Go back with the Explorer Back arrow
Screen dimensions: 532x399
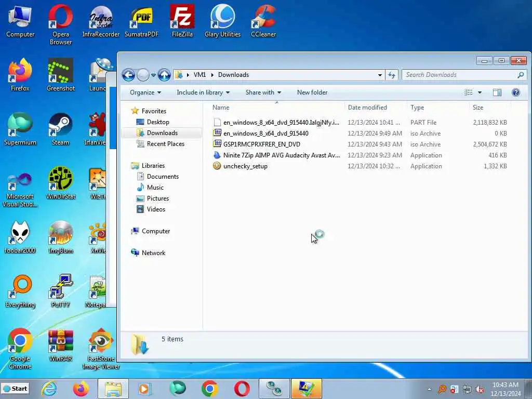tap(129, 75)
